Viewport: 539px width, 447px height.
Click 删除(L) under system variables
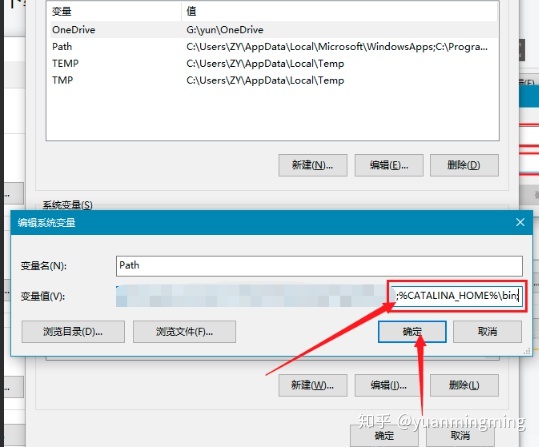coord(464,385)
